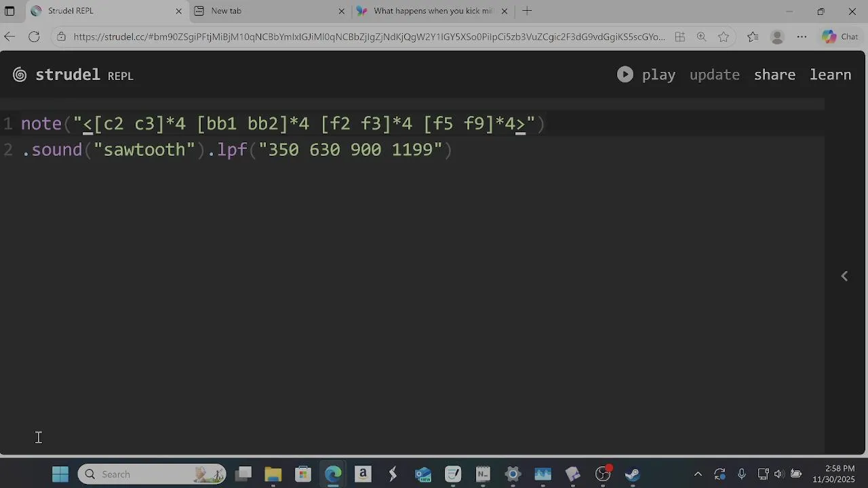Open the Edge settings and more menu
This screenshot has width=868, height=488.
pos(802,37)
